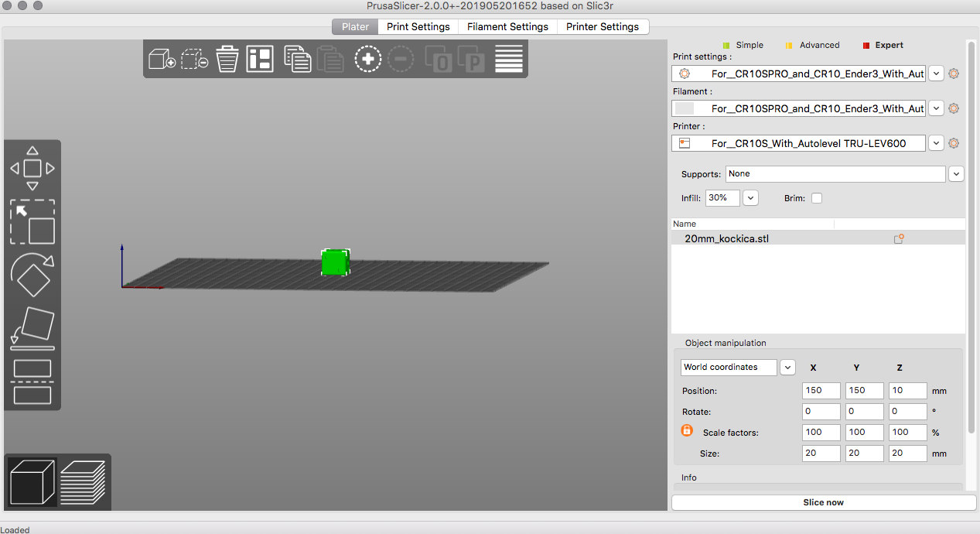
Task: Expand the Filament preset dropdown
Action: pyautogui.click(x=936, y=108)
